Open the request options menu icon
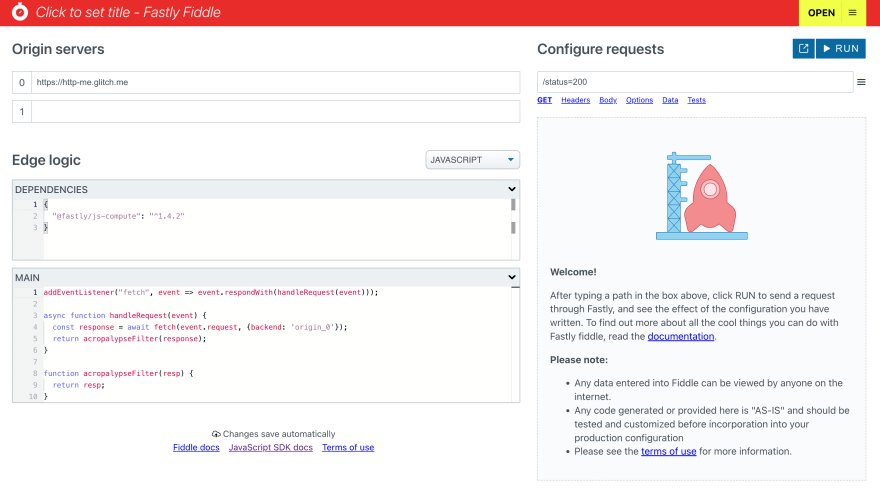Image resolution: width=880 pixels, height=497 pixels. [x=861, y=82]
